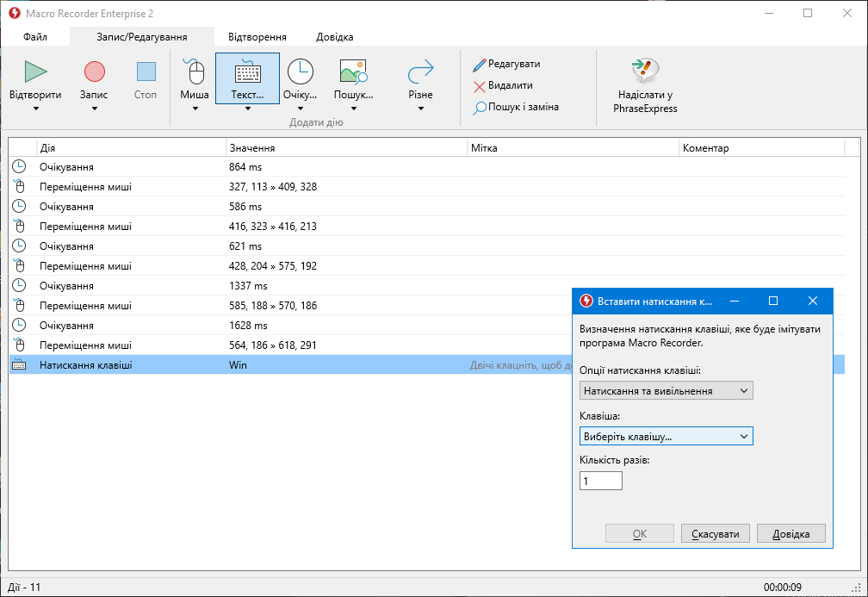Click the Очікування clock toolbar icon
This screenshot has width=868, height=597.
300,72
